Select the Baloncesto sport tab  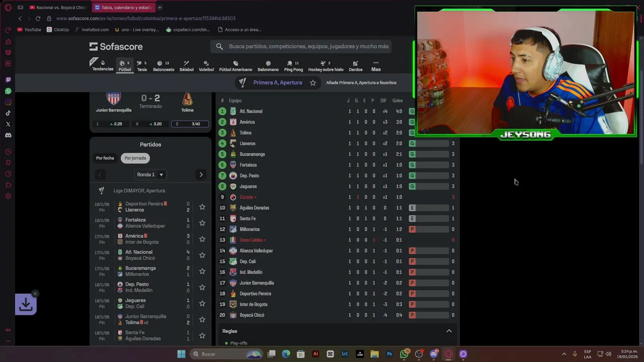tap(164, 66)
